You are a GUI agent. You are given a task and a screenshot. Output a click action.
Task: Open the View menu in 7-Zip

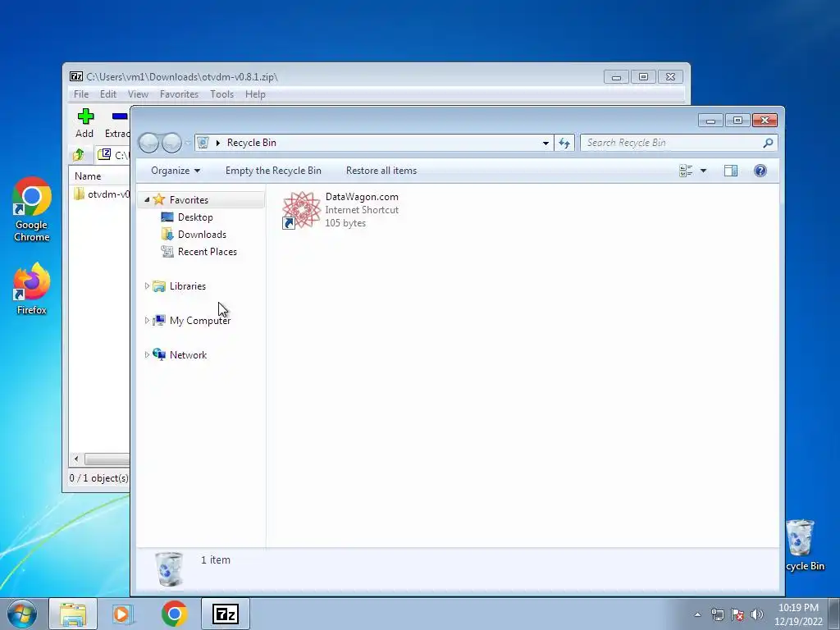click(x=138, y=94)
